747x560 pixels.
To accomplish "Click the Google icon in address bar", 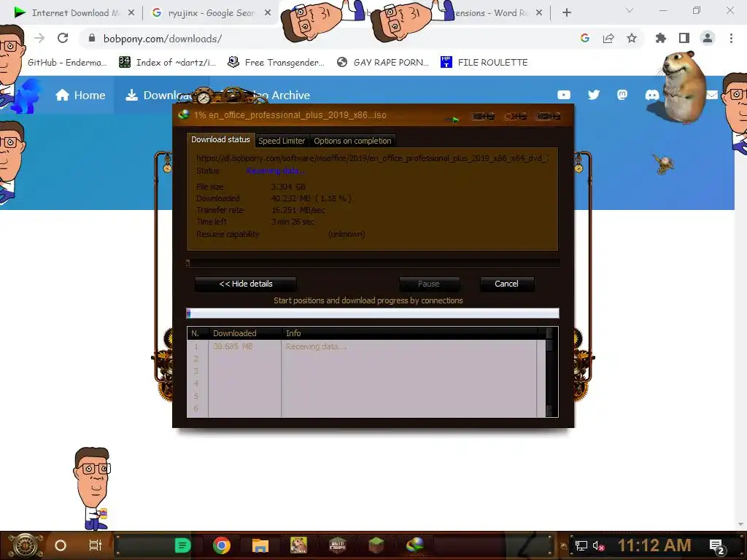I will point(585,39).
